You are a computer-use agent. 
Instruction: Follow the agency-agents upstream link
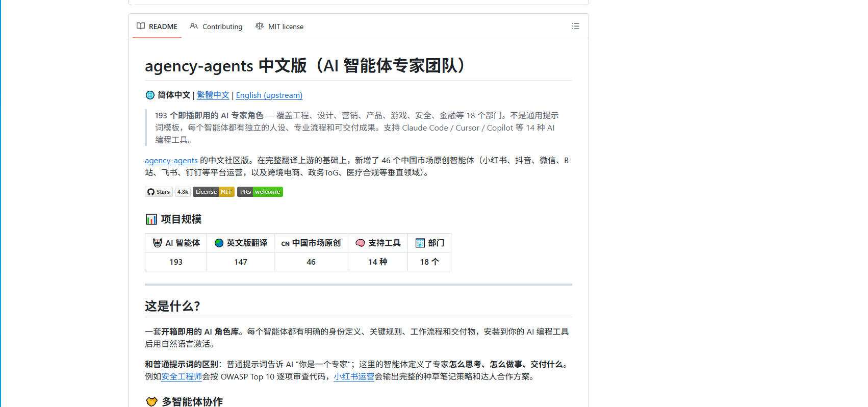coord(171,160)
